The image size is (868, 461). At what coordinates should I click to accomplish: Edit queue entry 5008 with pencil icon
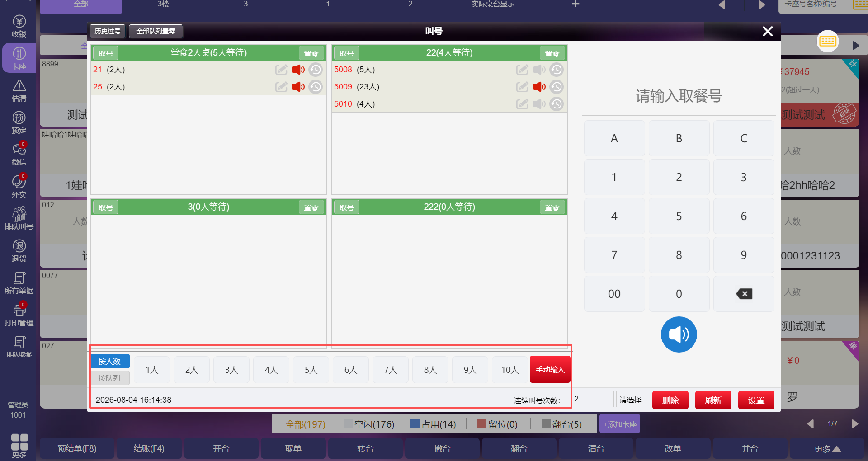(522, 70)
